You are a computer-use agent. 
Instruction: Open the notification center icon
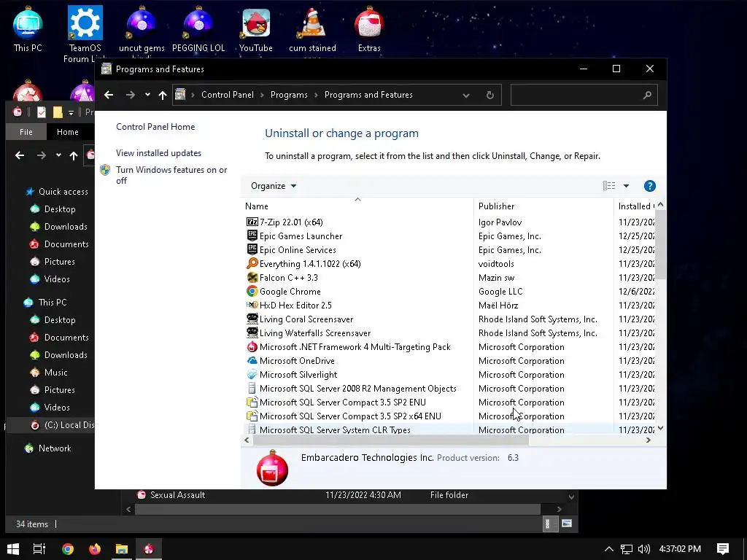pyautogui.click(x=723, y=549)
